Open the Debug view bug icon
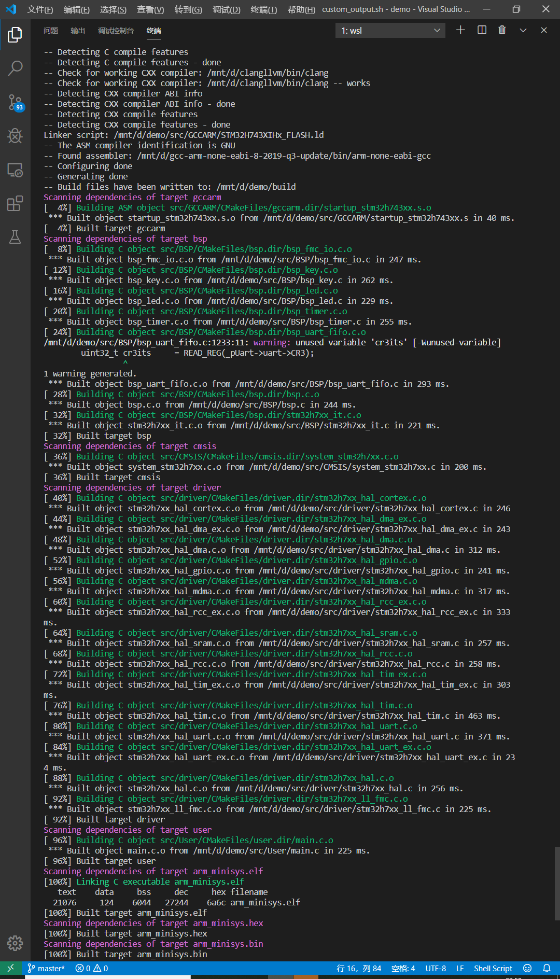Viewport: 560px width, 979px height. tap(15, 136)
